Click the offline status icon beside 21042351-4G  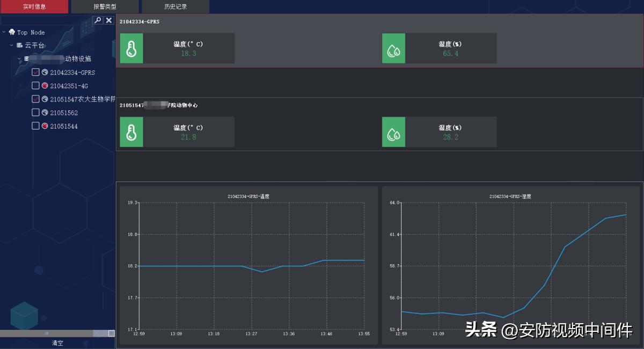[44, 85]
